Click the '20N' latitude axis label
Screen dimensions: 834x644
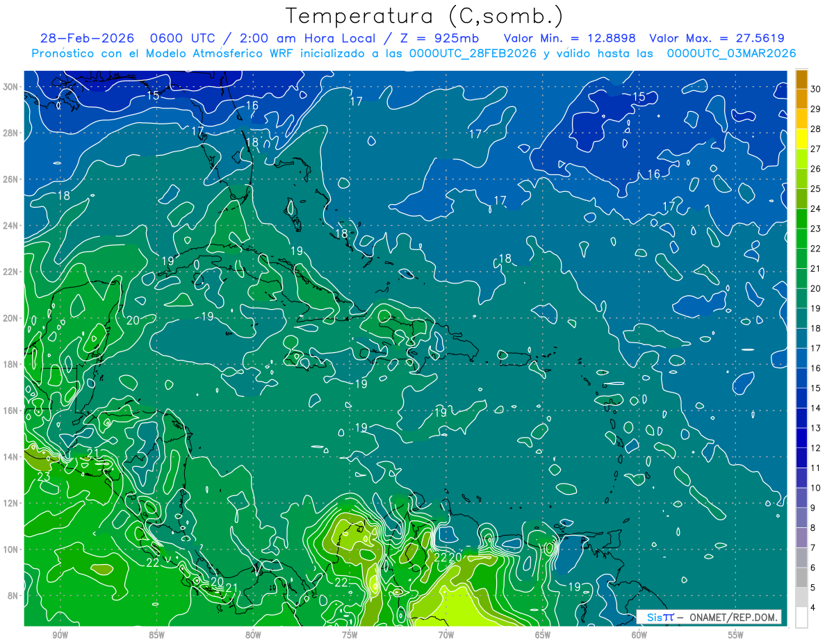tap(12, 318)
